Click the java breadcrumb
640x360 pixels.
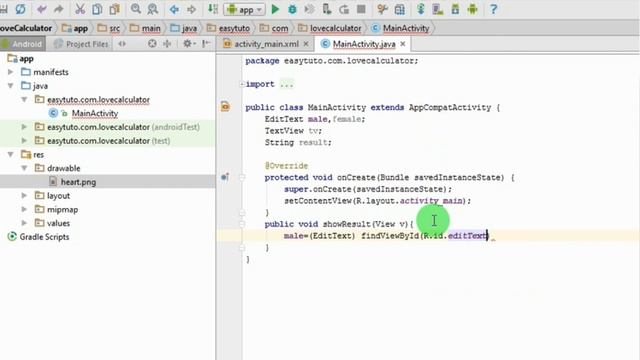click(x=184, y=28)
